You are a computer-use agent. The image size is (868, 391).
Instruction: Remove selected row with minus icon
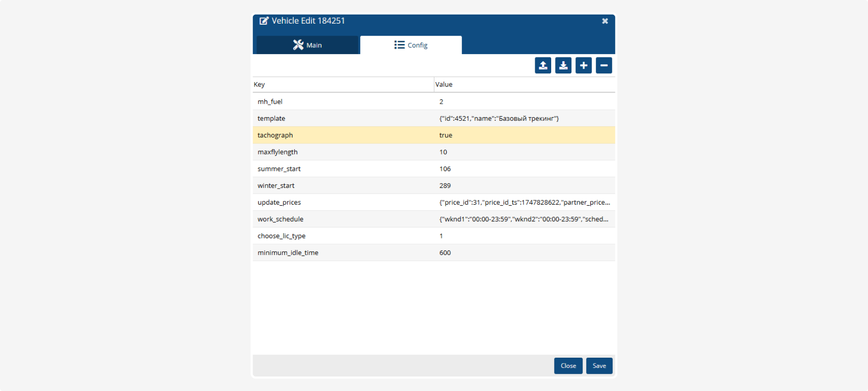point(604,66)
